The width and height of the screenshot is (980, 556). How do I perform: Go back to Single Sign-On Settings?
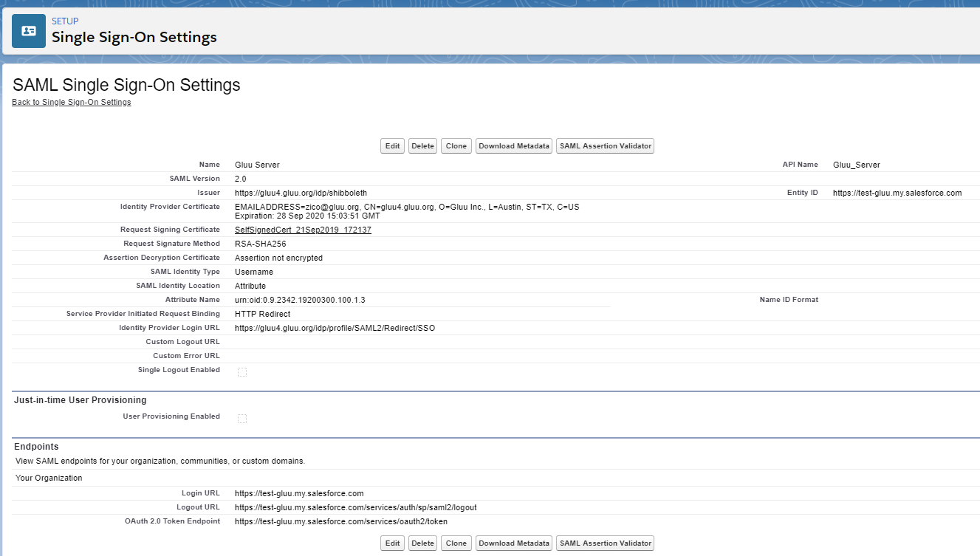click(72, 103)
